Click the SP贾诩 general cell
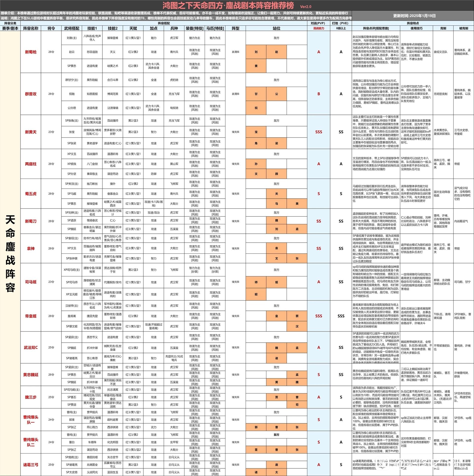The width and height of the screenshot is (474, 476). [72, 404]
